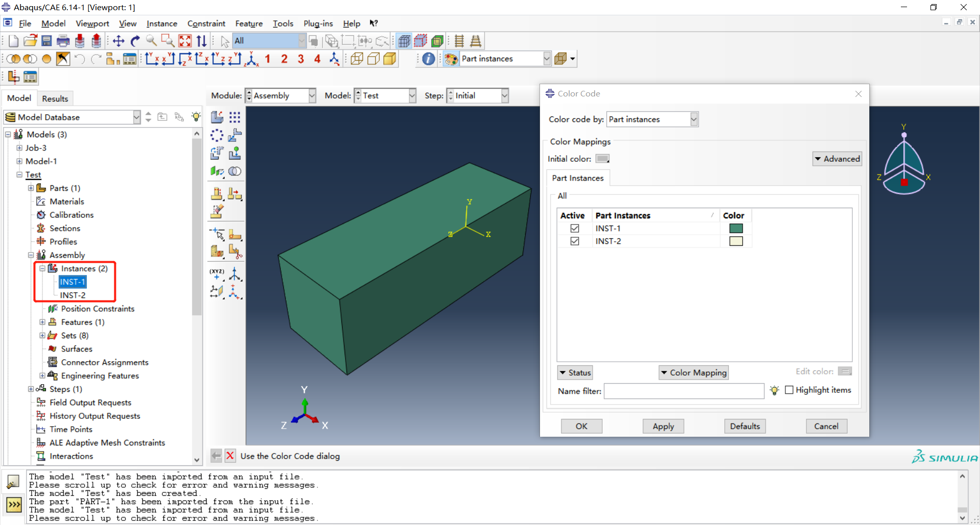The width and height of the screenshot is (980, 525).
Task: Open the Linear Pattern tool
Action: click(235, 117)
